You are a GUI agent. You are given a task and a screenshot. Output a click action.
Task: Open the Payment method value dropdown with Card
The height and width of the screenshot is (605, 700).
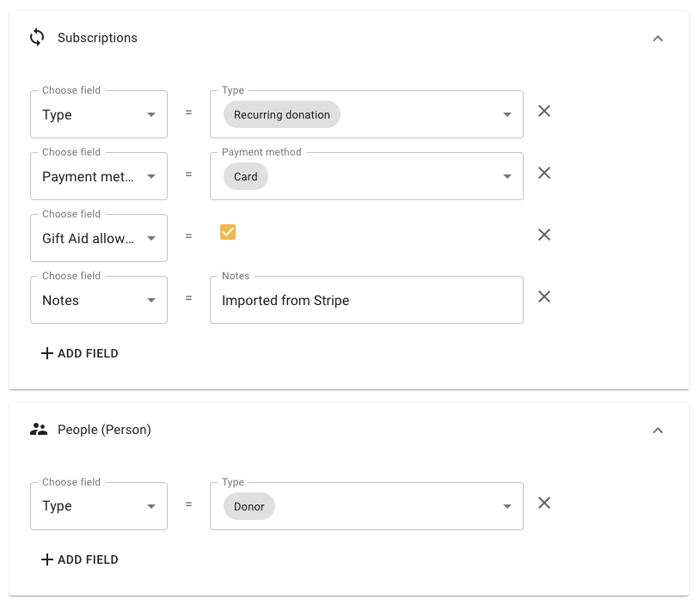(x=366, y=176)
